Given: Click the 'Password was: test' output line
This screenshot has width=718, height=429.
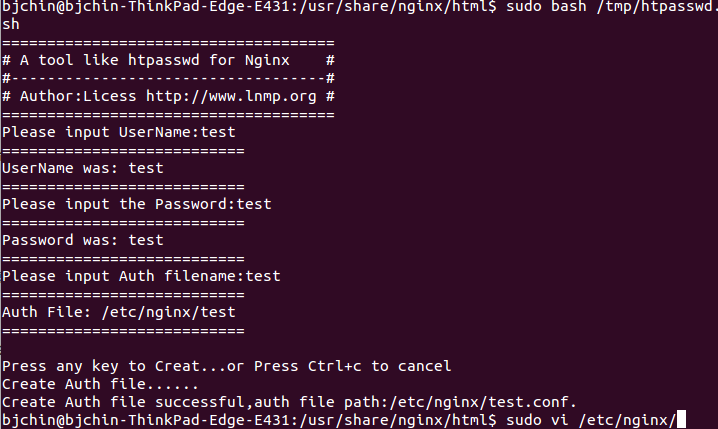Looking at the screenshot, I should coord(83,240).
